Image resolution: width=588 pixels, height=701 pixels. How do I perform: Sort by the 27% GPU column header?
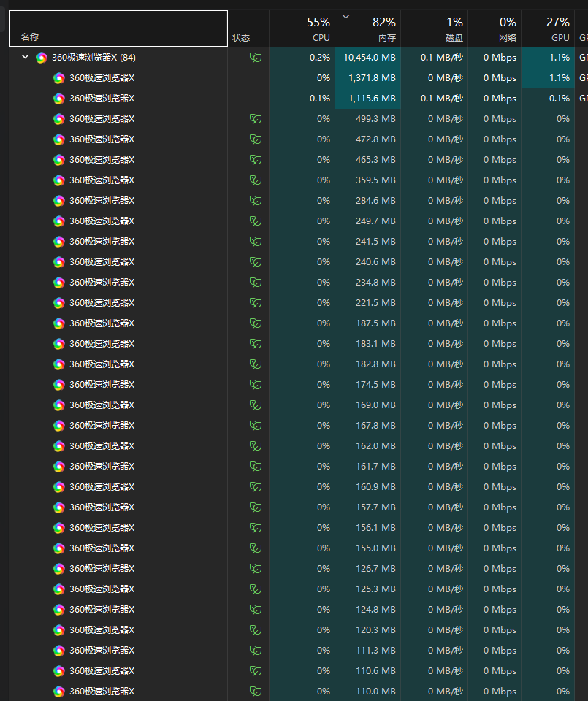click(548, 28)
